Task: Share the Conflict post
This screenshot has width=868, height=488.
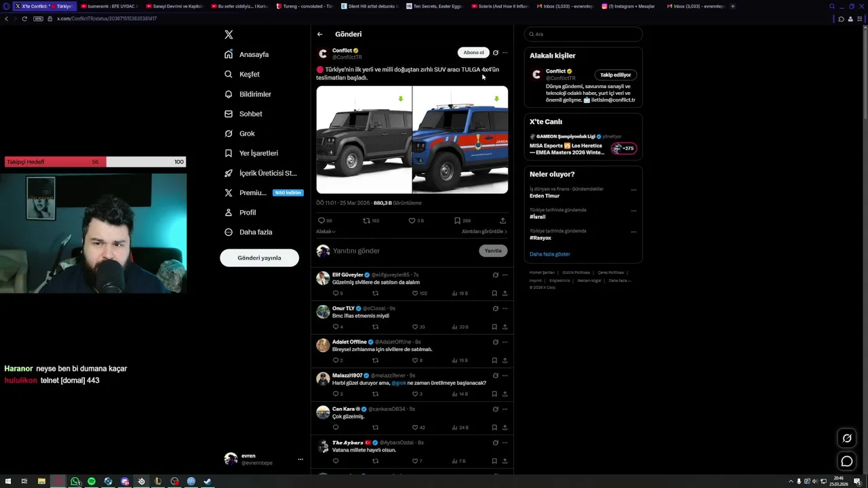Action: click(x=502, y=220)
